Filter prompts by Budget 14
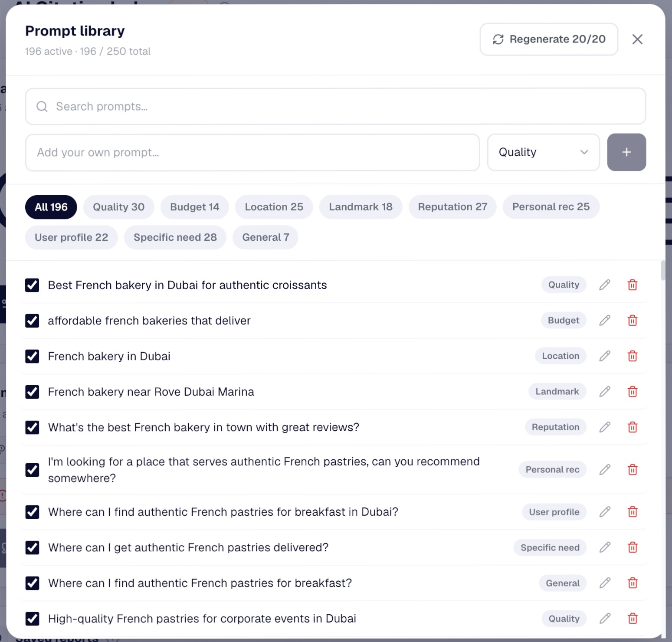 point(195,207)
